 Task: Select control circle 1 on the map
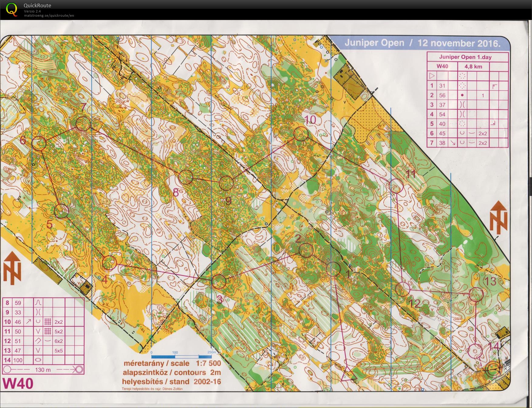tap(333, 269)
